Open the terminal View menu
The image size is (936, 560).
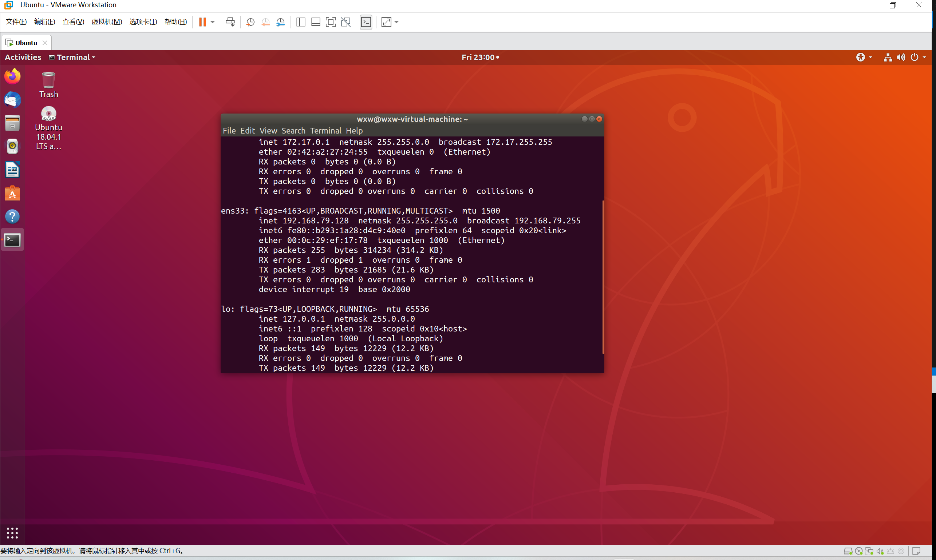pyautogui.click(x=268, y=131)
